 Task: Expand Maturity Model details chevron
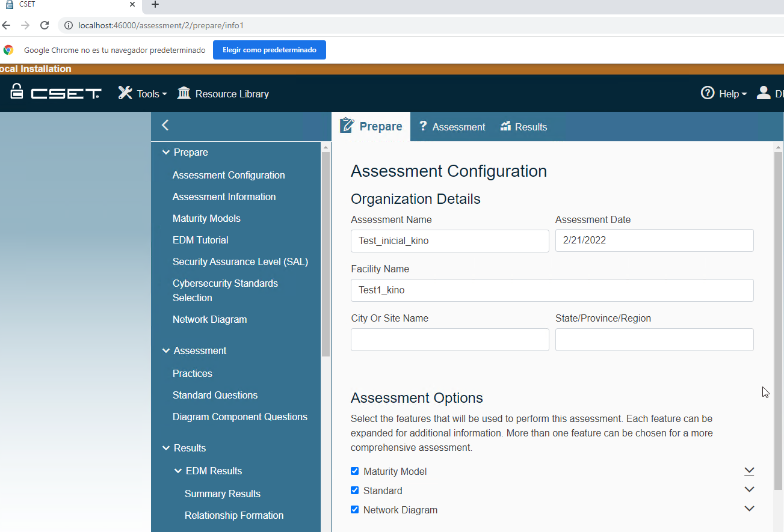point(749,471)
